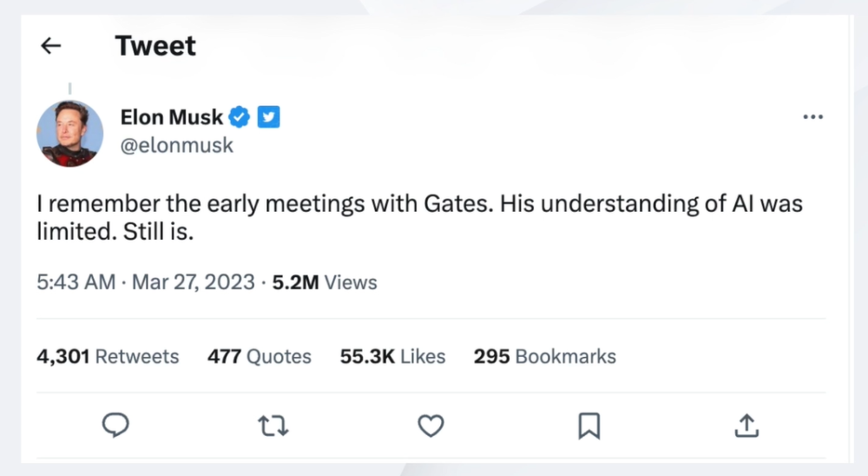Image resolution: width=868 pixels, height=476 pixels.
Task: Click the reply speech bubble icon
Action: 115,425
